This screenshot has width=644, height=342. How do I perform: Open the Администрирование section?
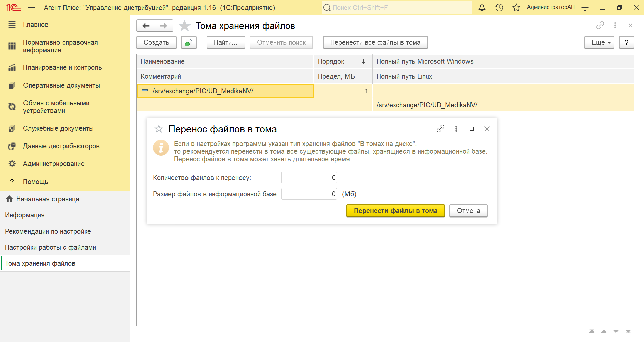(x=65, y=164)
